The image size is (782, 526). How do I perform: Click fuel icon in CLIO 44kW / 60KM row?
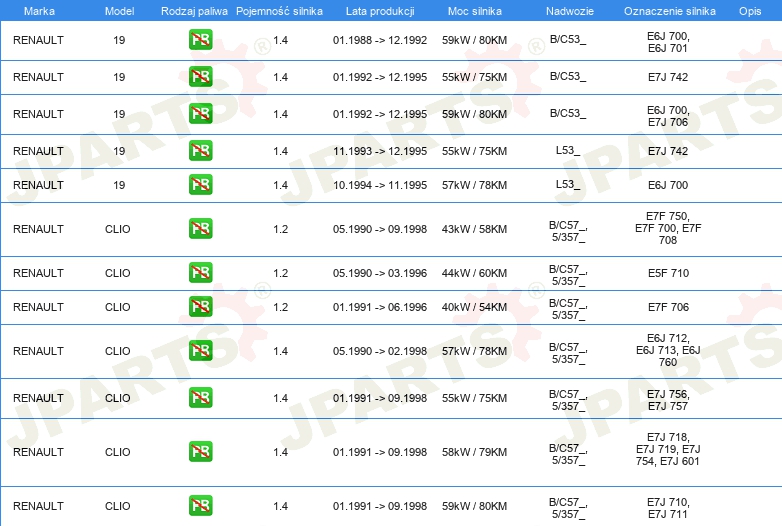[x=200, y=272]
